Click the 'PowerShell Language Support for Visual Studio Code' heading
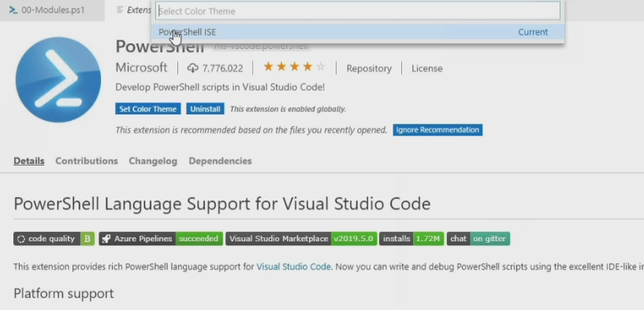Screen dimensions: 644x310 coord(222,204)
